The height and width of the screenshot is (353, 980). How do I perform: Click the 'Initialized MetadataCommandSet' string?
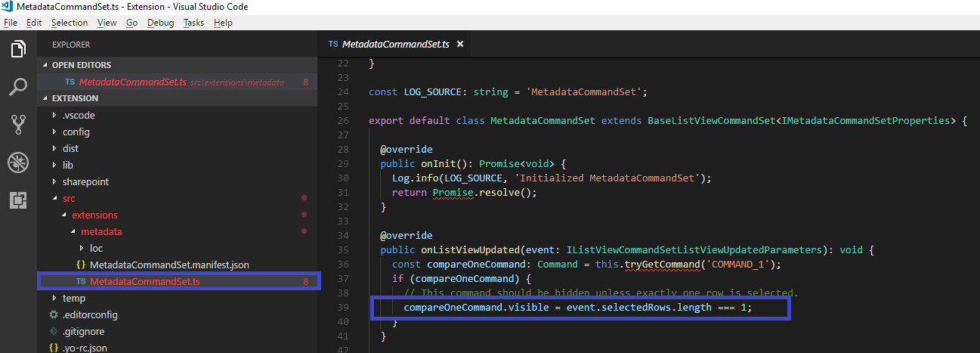pos(609,178)
